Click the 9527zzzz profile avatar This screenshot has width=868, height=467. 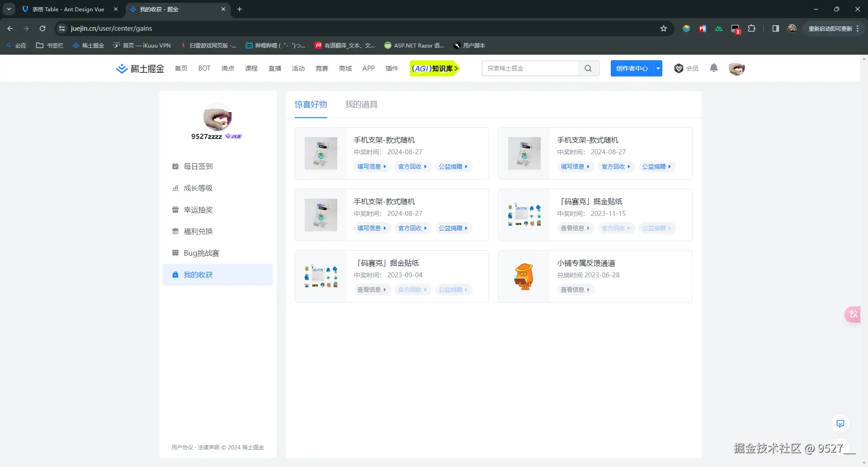(217, 117)
